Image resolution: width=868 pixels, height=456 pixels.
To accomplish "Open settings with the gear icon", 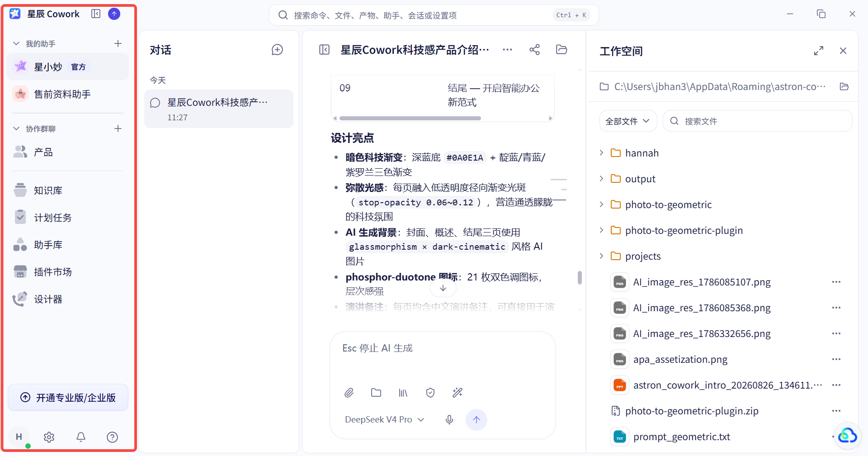I will pyautogui.click(x=49, y=437).
